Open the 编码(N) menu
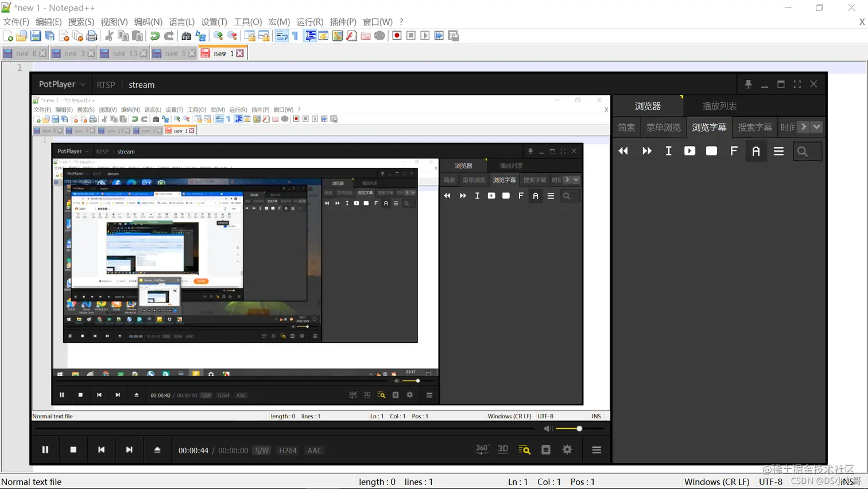Image resolution: width=868 pixels, height=489 pixels. [x=148, y=22]
